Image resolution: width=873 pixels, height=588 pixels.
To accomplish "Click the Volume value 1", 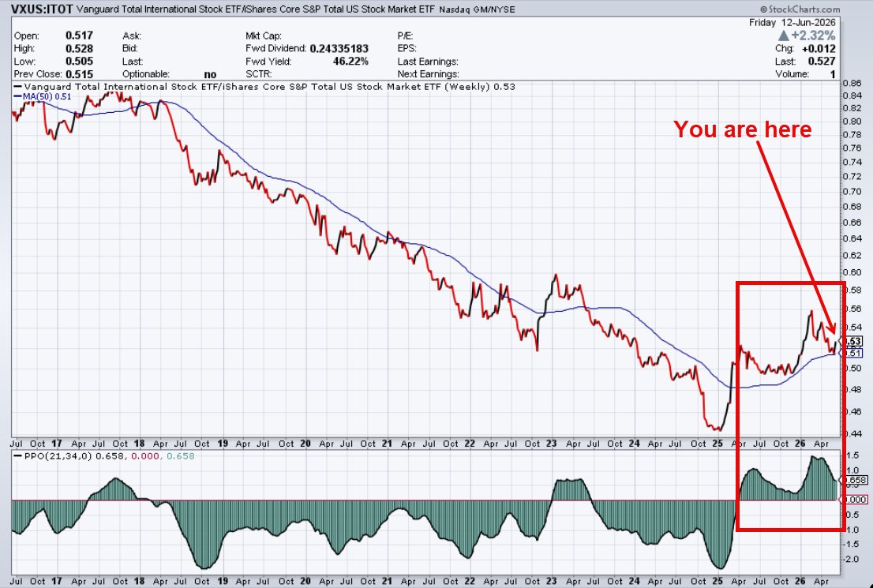I will 833,74.
